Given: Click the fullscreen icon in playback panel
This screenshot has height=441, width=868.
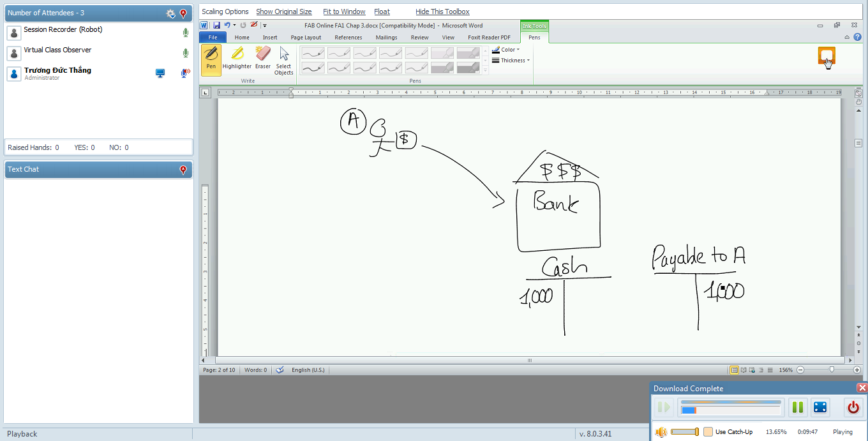Looking at the screenshot, I should pyautogui.click(x=821, y=407).
